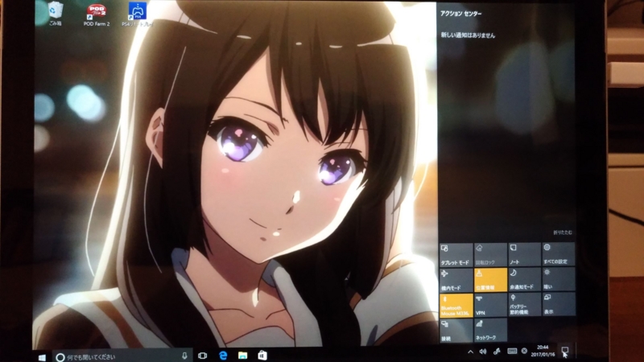Toggle Airplane Mode (機内モード) tile

[x=456, y=280]
